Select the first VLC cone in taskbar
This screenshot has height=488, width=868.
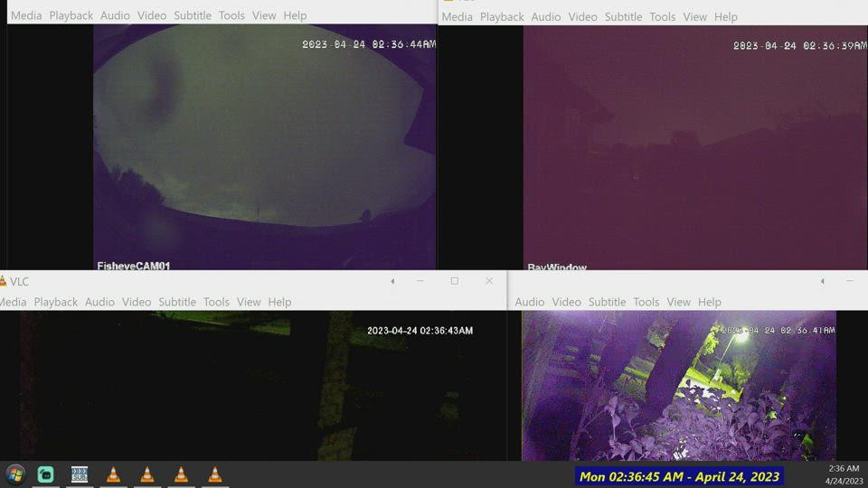tap(113, 474)
